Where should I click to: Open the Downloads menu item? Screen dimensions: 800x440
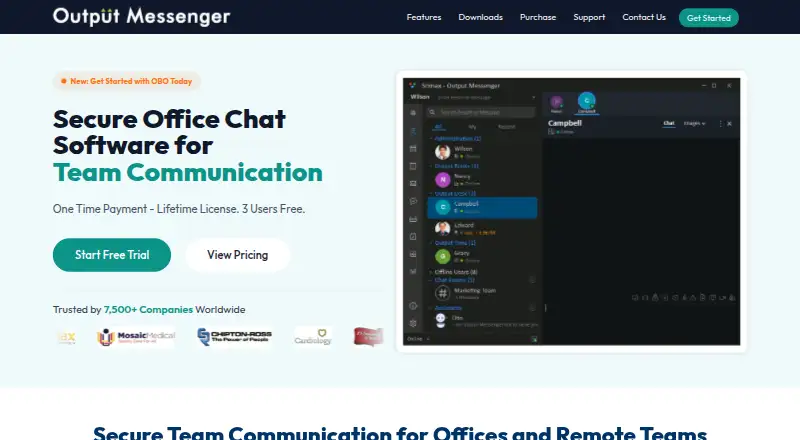480,17
